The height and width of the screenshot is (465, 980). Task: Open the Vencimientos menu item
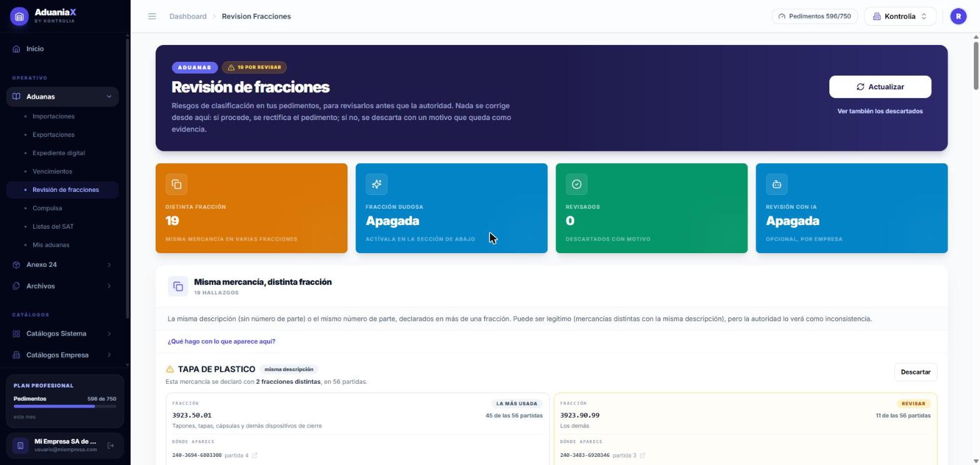click(52, 171)
